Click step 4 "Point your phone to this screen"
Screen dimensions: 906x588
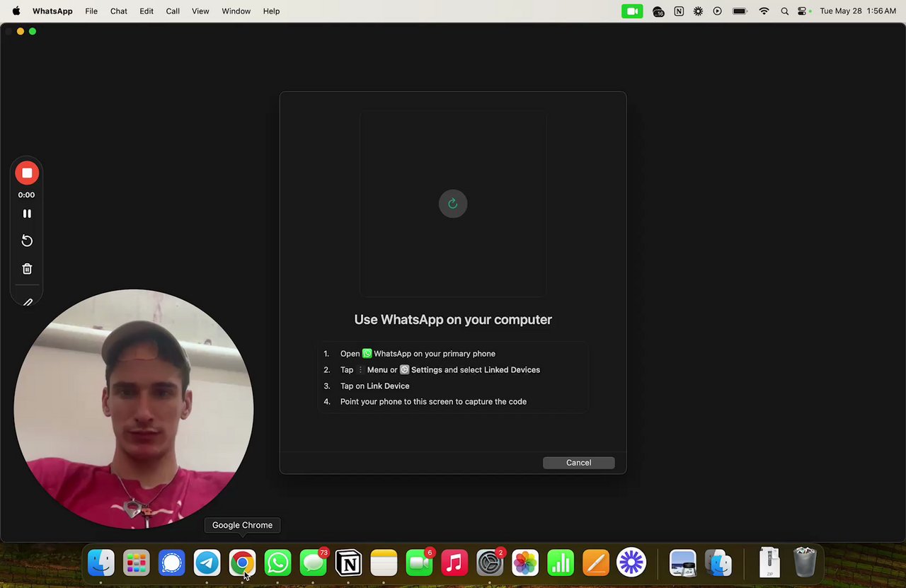[x=425, y=402]
